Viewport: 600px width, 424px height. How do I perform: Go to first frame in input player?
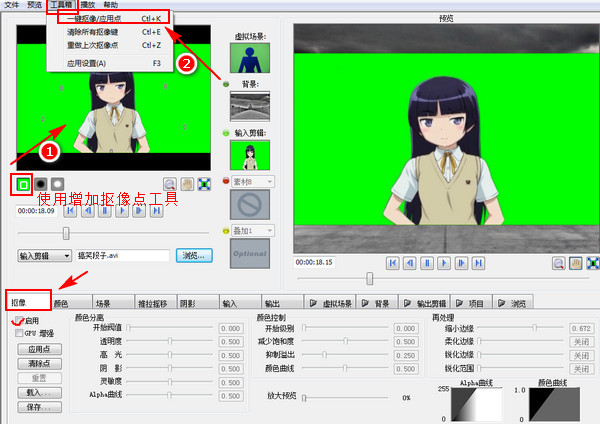point(70,211)
